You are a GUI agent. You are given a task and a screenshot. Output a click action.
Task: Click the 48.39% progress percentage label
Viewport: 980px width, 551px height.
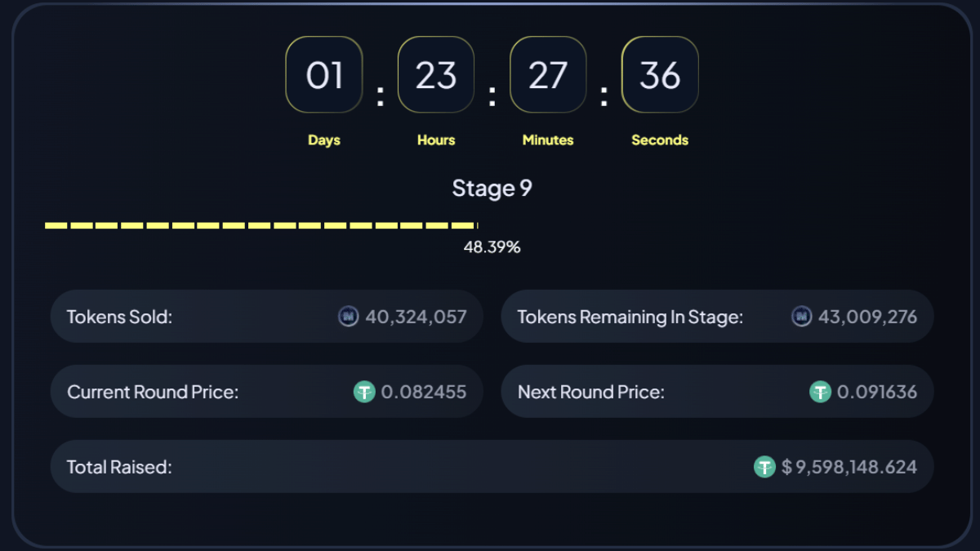(492, 247)
